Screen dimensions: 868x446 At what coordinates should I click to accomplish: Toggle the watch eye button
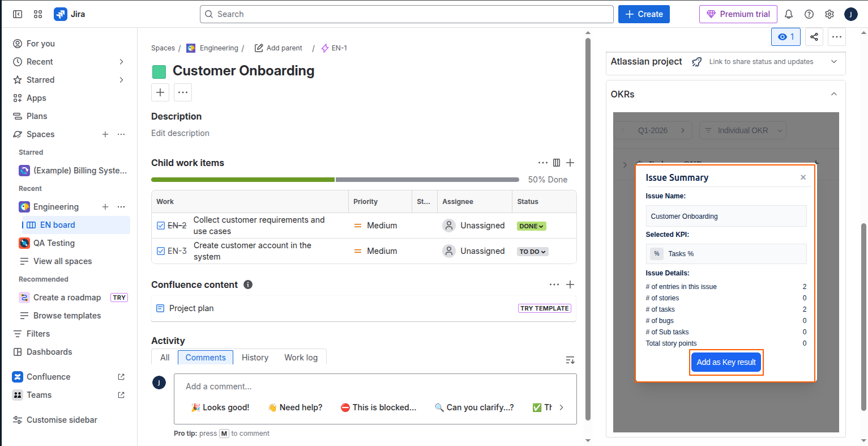point(786,37)
